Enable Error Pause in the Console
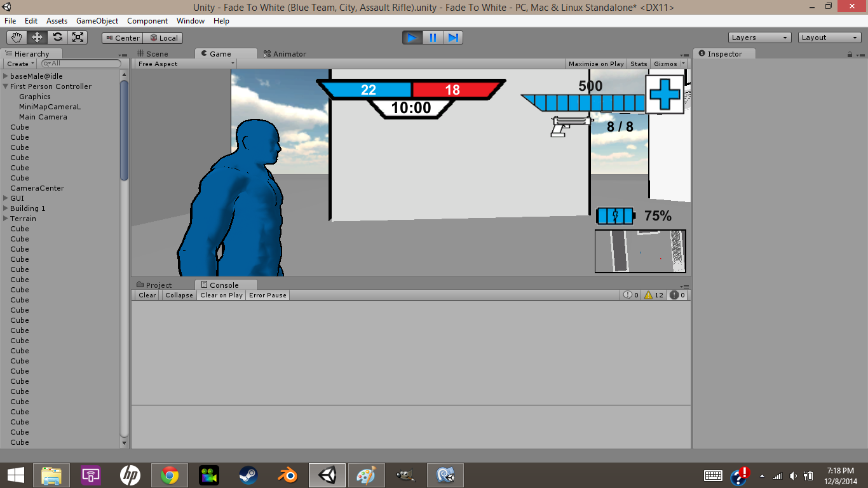This screenshot has width=868, height=488. tap(267, 295)
